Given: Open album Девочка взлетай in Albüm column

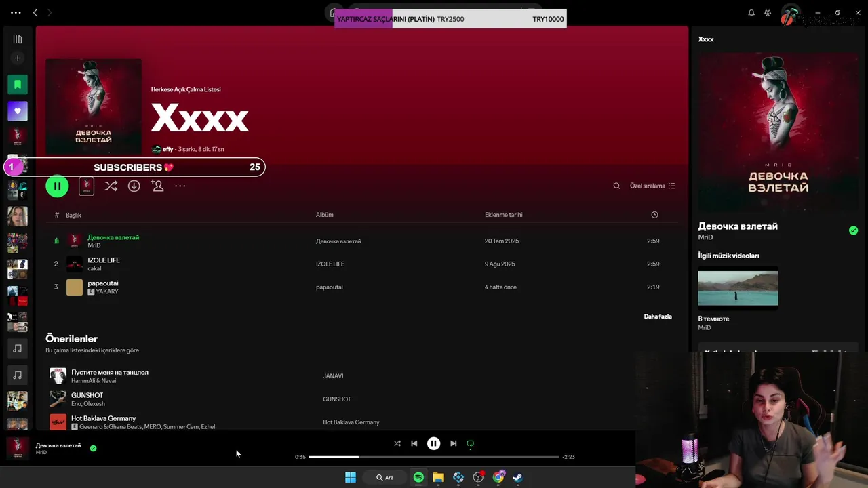Looking at the screenshot, I should pyautogui.click(x=338, y=241).
